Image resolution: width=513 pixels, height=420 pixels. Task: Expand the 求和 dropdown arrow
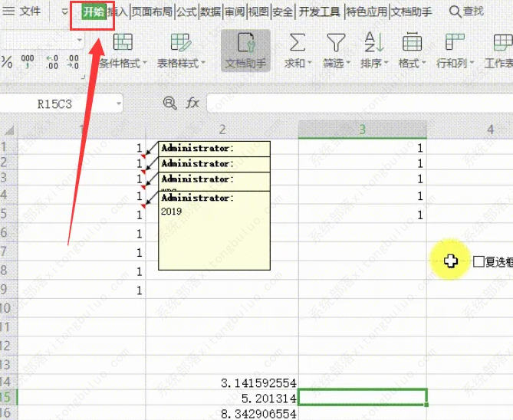coord(310,63)
